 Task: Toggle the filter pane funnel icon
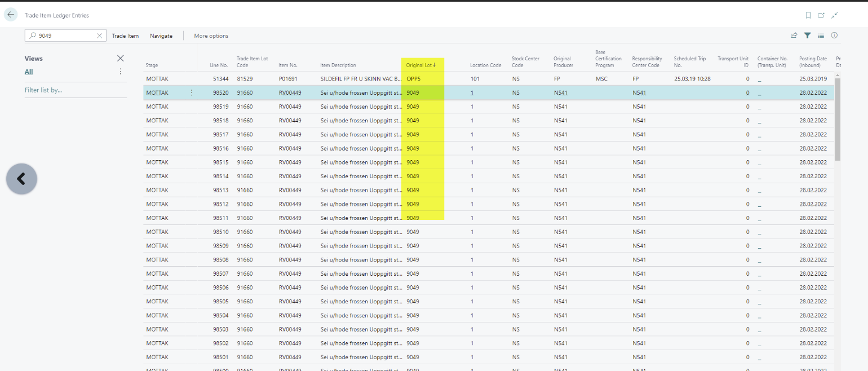(x=808, y=36)
